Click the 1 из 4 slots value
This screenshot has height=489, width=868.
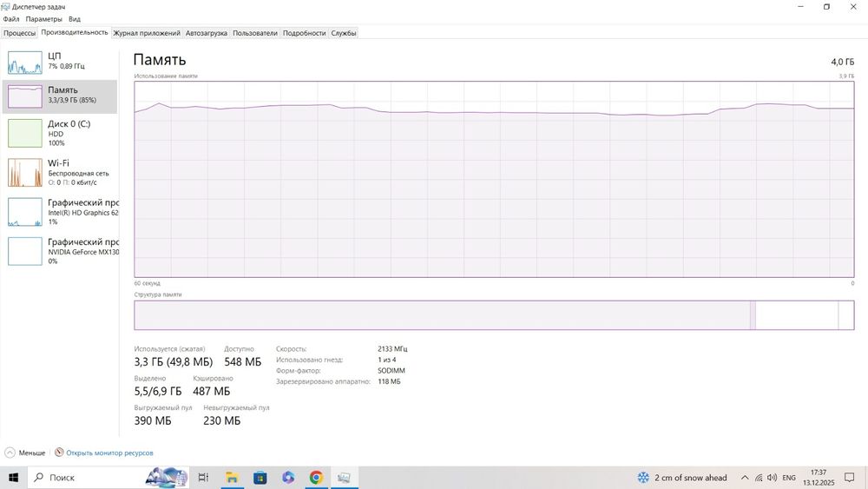tap(387, 360)
